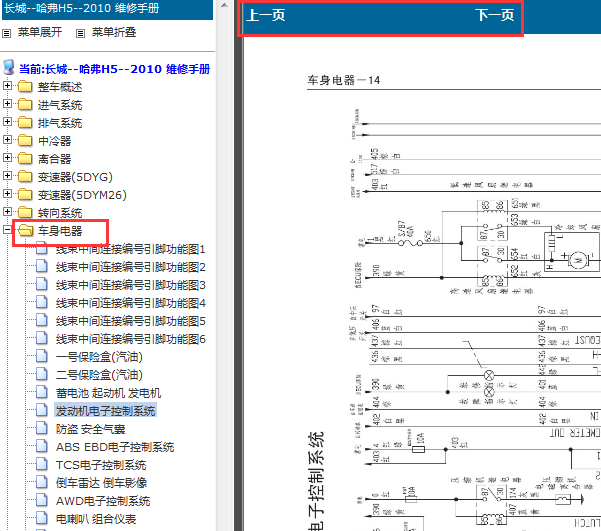Open TCS电子控制系统 page
This screenshot has width=601, height=531.
pos(101,465)
